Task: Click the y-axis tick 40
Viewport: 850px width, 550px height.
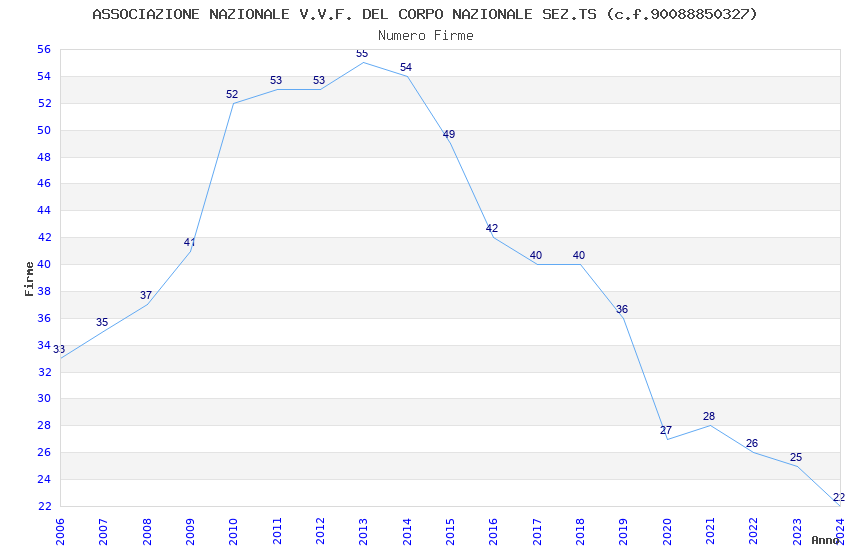Action: click(44, 264)
